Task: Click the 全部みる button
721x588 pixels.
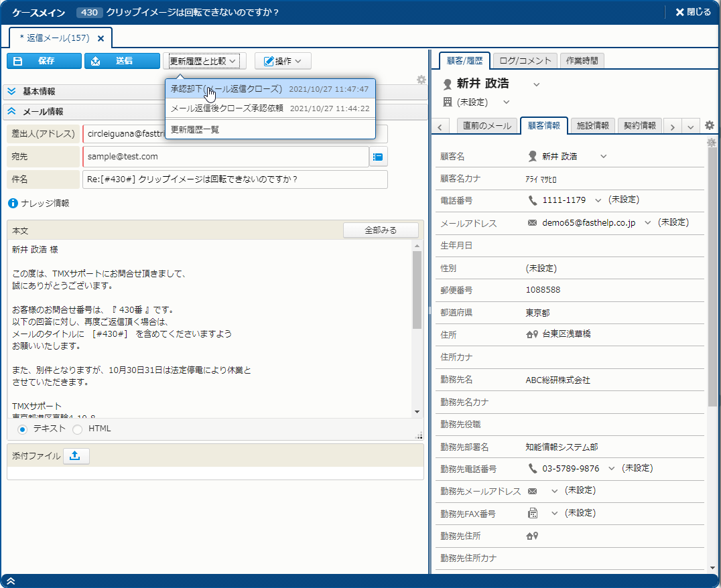Action: (381, 230)
